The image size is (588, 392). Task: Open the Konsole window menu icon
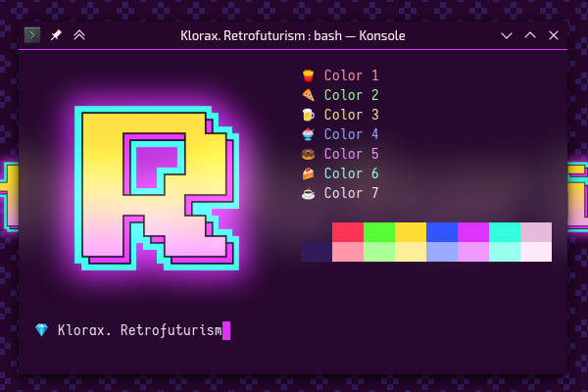(32, 35)
